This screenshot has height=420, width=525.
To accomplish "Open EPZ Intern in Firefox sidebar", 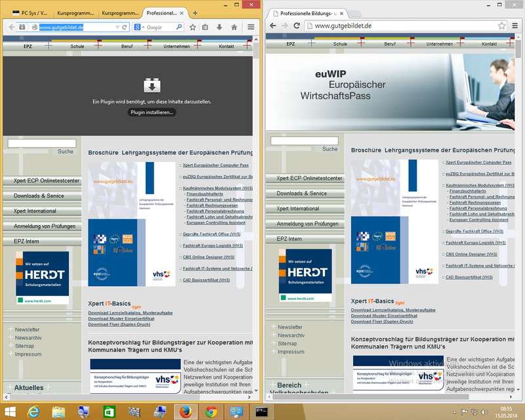I will click(42, 241).
